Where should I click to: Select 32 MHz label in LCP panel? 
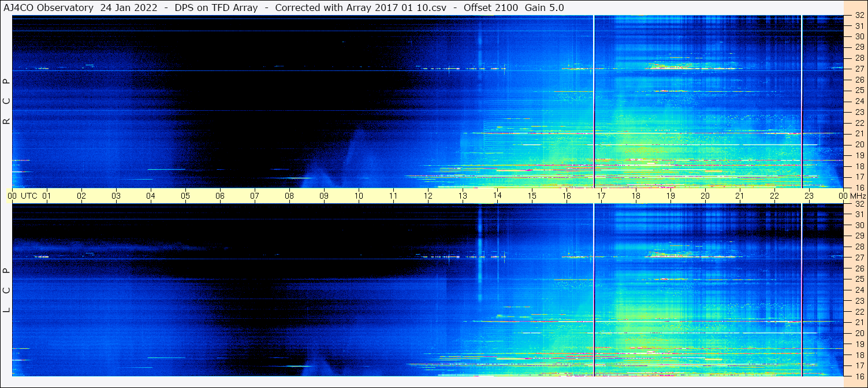click(x=859, y=204)
